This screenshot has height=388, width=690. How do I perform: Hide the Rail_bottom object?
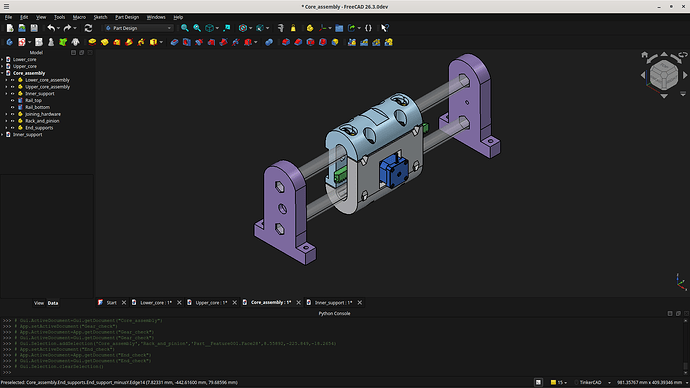coord(13,107)
